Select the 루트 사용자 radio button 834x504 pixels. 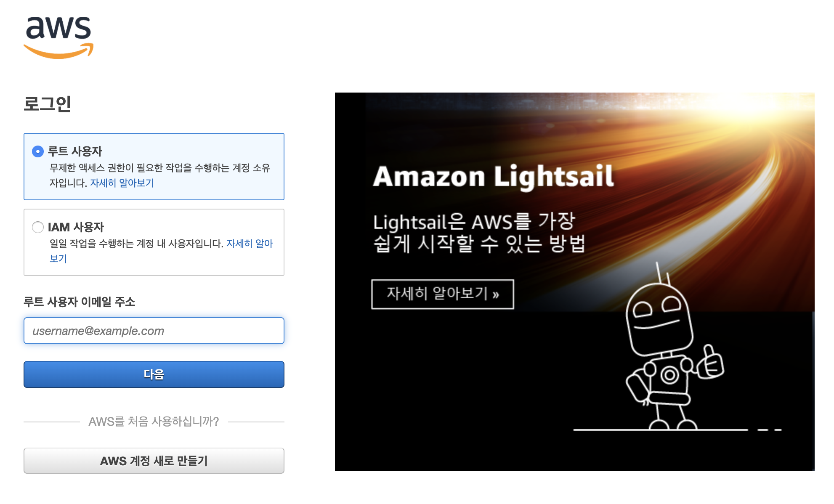(38, 151)
